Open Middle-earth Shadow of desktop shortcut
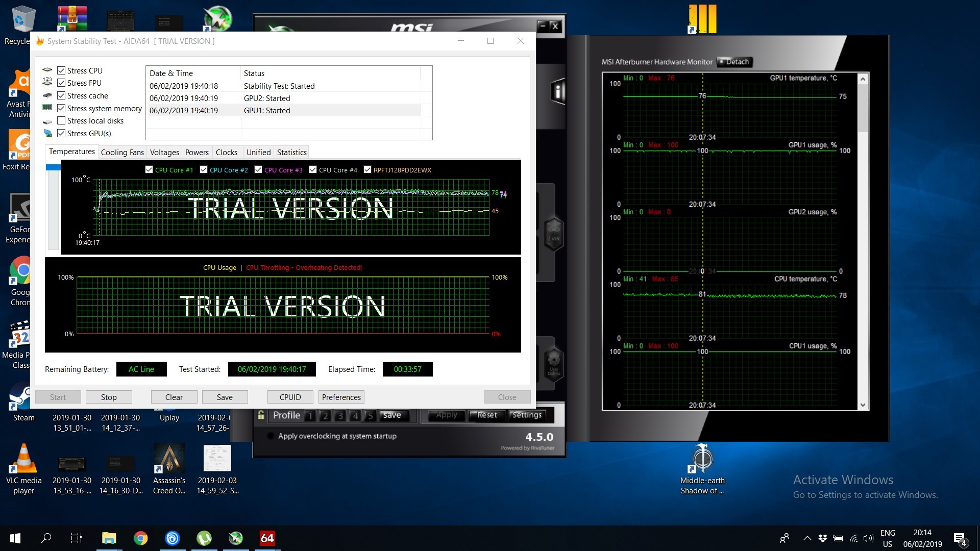The width and height of the screenshot is (980, 551). click(702, 469)
